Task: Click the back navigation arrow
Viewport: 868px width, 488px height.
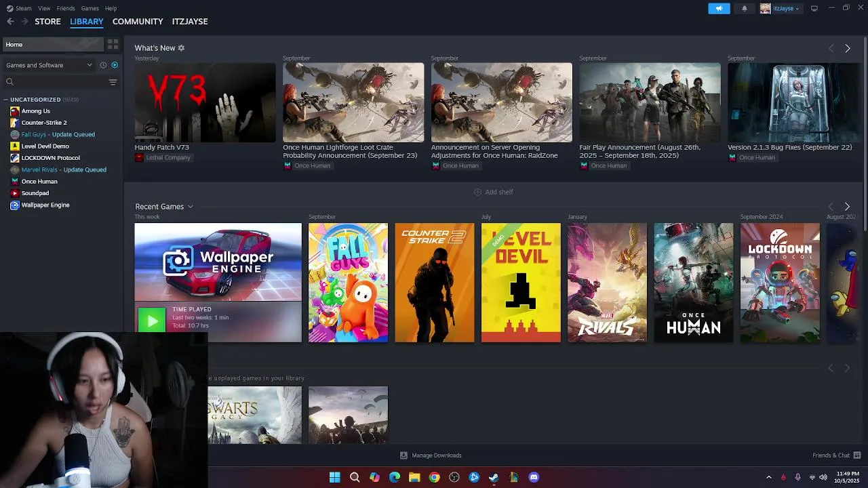Action: coord(10,22)
